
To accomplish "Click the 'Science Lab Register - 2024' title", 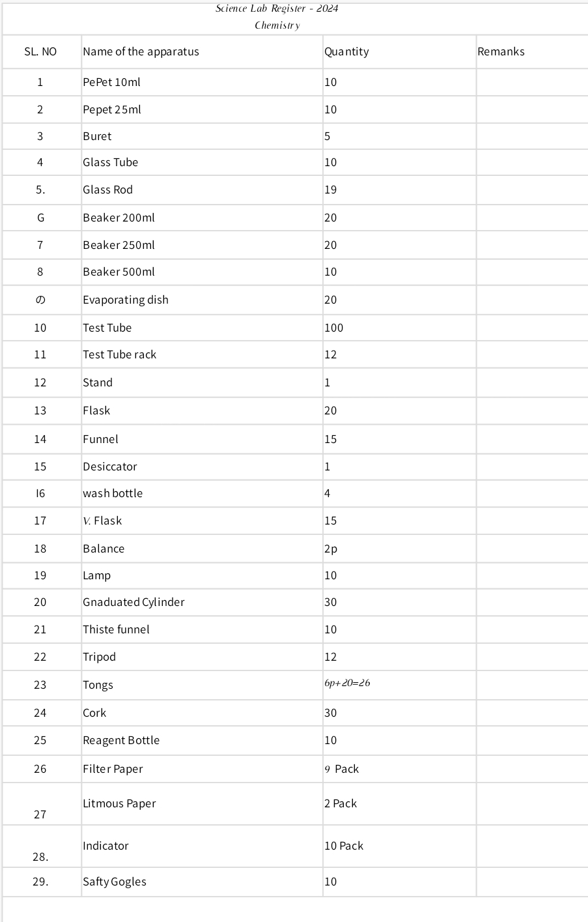I will pyautogui.click(x=277, y=8).
